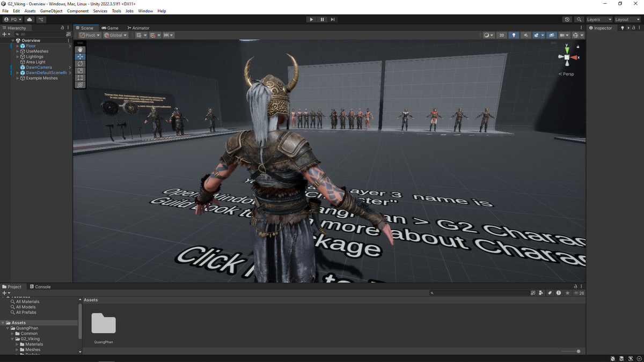
Task: Select the Hand view tool
Action: click(x=80, y=49)
